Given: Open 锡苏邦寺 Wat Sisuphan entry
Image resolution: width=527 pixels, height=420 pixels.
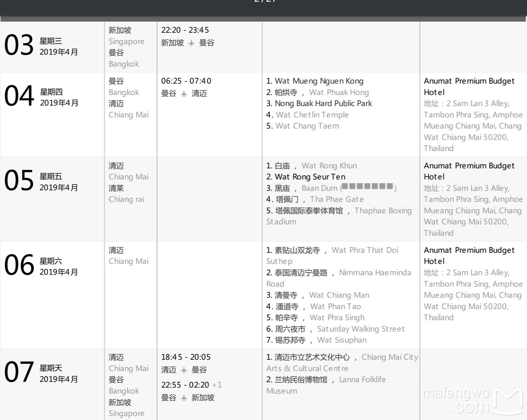Looking at the screenshot, I should coord(316,340).
